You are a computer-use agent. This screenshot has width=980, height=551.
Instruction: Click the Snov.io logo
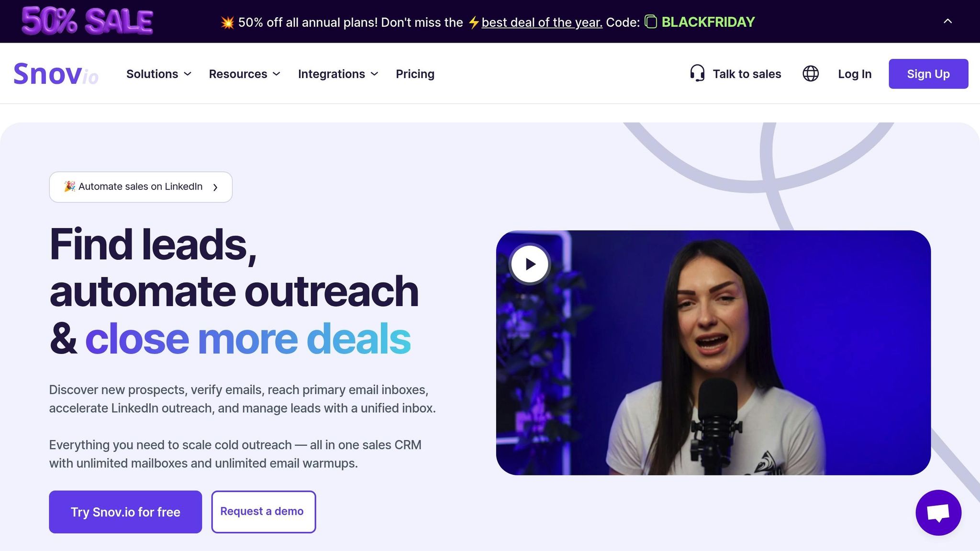56,74
